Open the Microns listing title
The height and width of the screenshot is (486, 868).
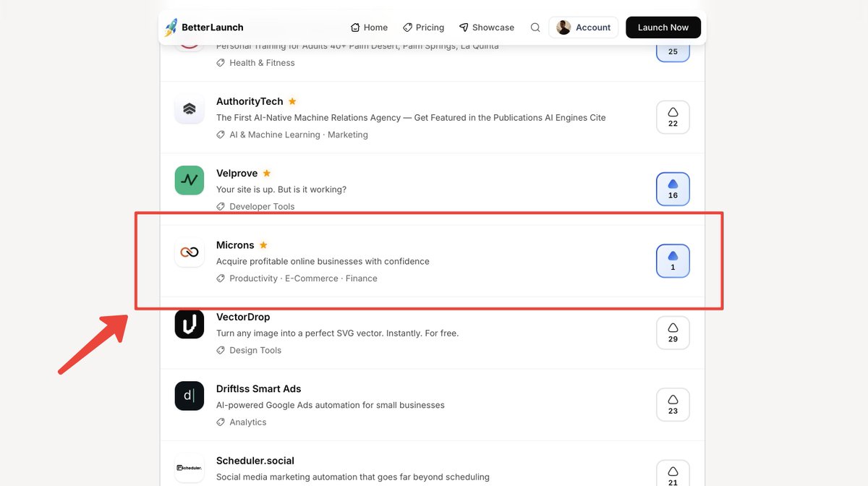tap(235, 245)
